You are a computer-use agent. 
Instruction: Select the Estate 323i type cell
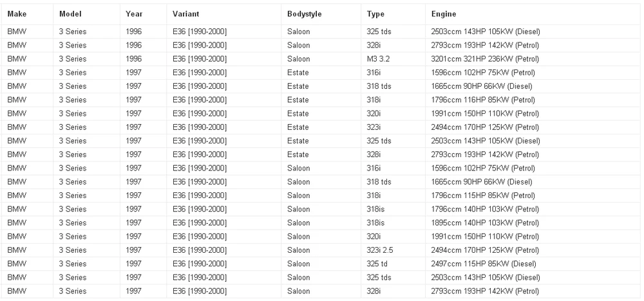point(374,127)
